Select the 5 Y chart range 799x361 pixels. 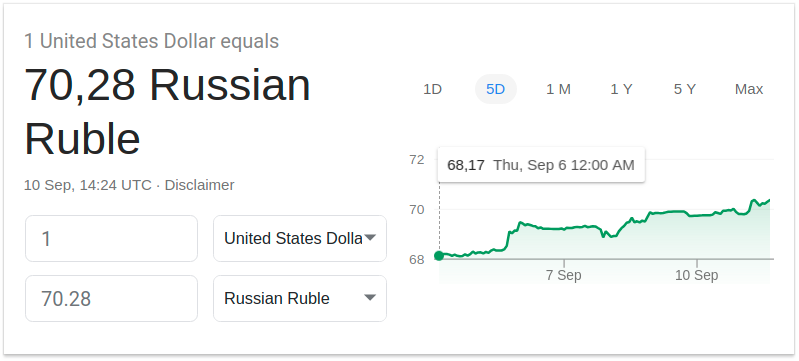684,89
